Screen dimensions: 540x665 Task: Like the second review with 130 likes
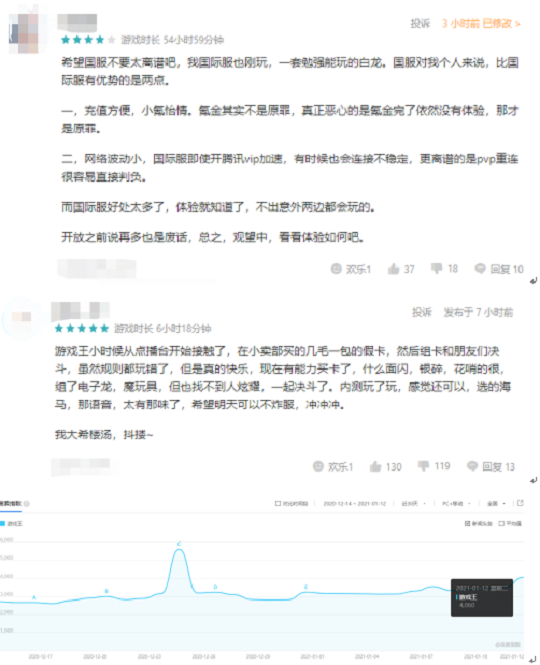(x=375, y=467)
